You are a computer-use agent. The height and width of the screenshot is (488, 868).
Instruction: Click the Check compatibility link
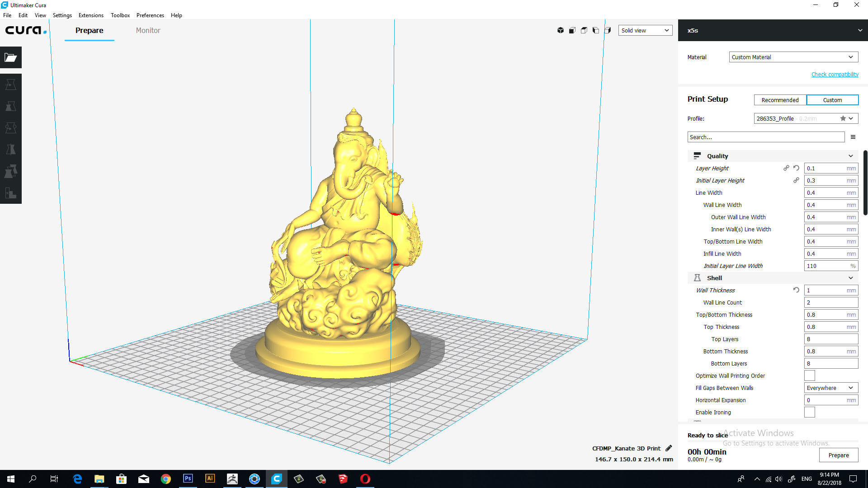coord(835,74)
